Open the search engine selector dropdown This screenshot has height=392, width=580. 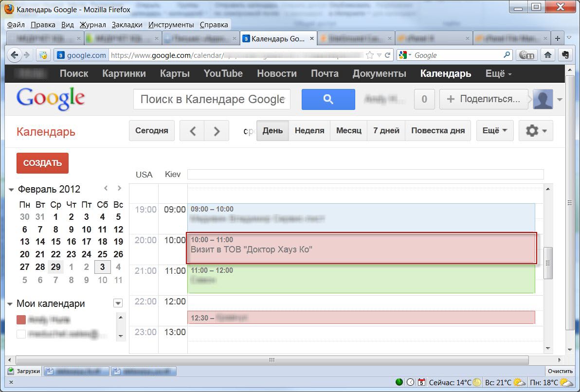tap(405, 55)
